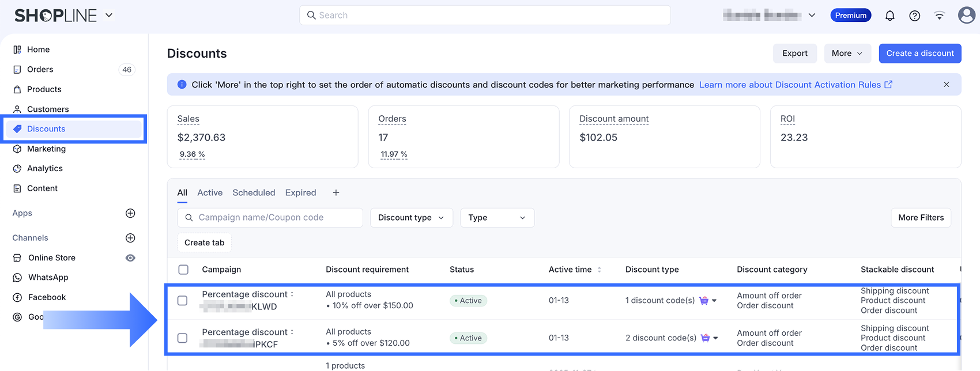Open the help question mark icon

(x=914, y=16)
